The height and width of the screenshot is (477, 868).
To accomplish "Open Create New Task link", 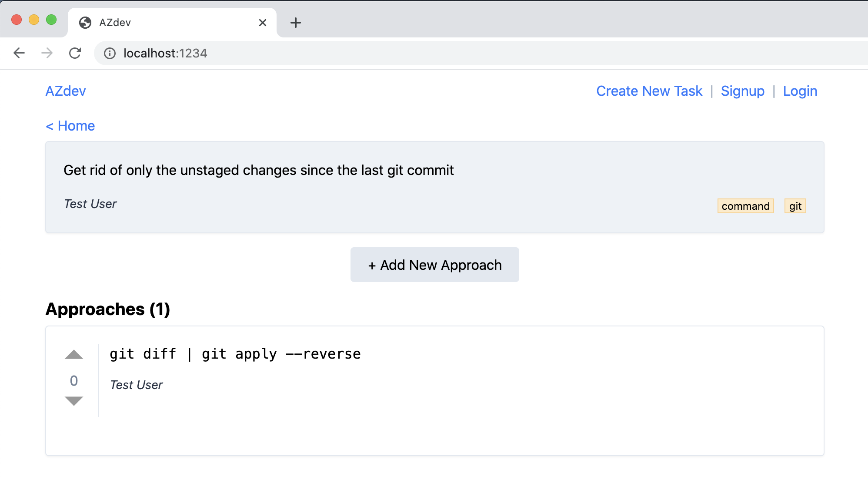I will (x=649, y=91).
